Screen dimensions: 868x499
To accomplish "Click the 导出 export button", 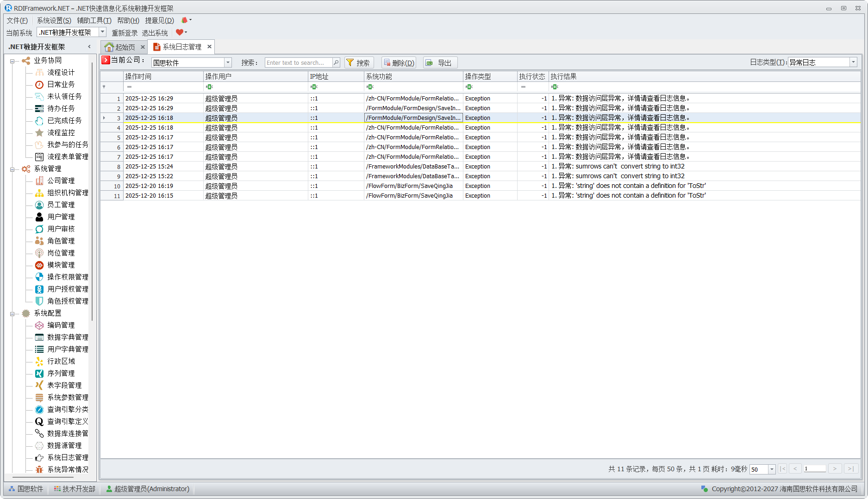I will (440, 62).
